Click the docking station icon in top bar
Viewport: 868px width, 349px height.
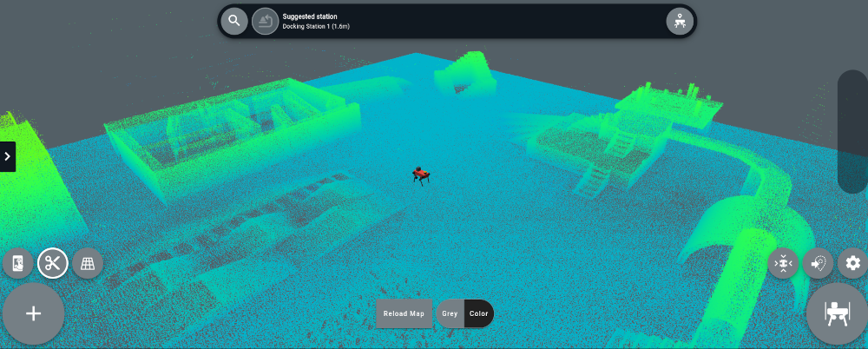(x=266, y=21)
